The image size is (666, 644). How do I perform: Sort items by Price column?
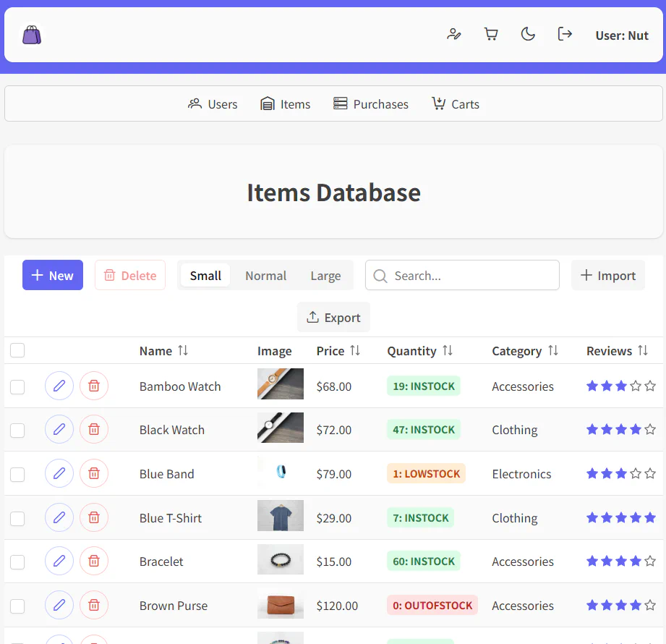click(338, 351)
